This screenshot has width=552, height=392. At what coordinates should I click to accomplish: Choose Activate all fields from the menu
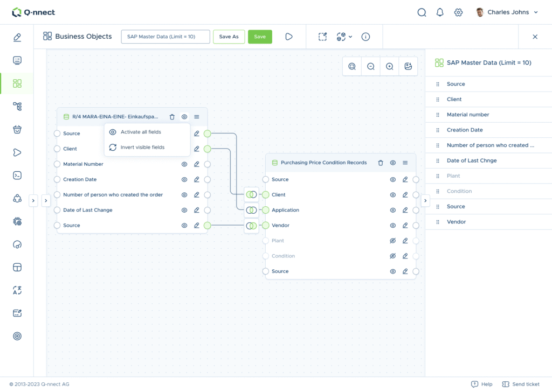(147, 132)
